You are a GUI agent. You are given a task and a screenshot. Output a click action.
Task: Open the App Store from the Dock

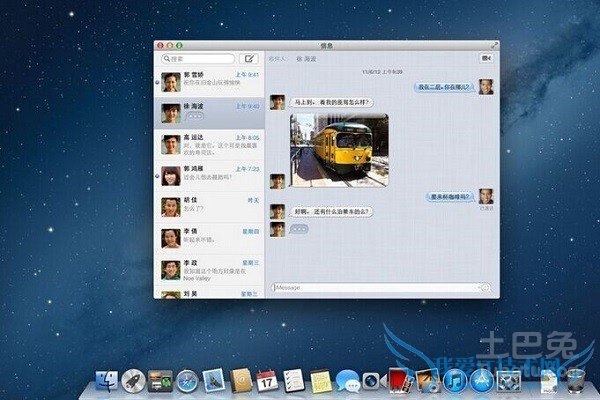click(481, 380)
